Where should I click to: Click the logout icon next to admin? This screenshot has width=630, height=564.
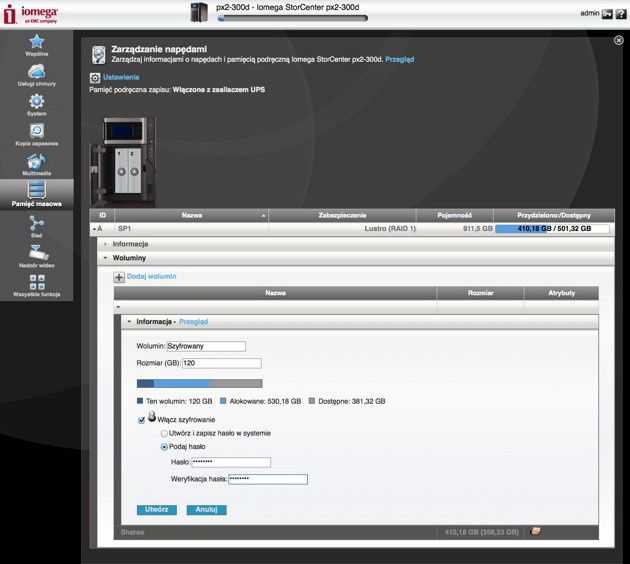click(x=607, y=14)
